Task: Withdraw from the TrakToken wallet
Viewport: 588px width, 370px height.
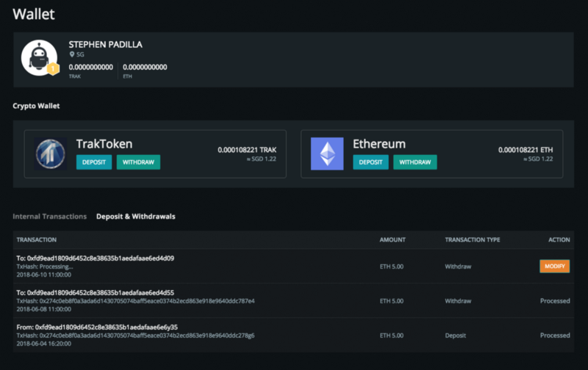Action: tap(138, 162)
